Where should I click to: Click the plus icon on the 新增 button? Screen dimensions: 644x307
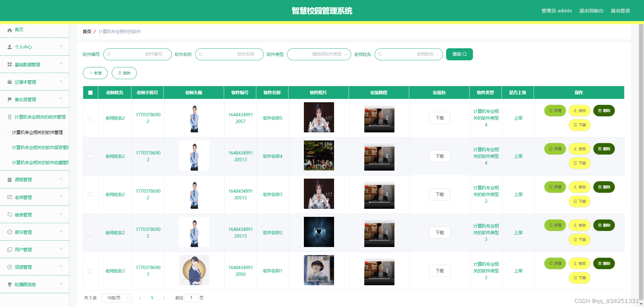[x=91, y=73]
